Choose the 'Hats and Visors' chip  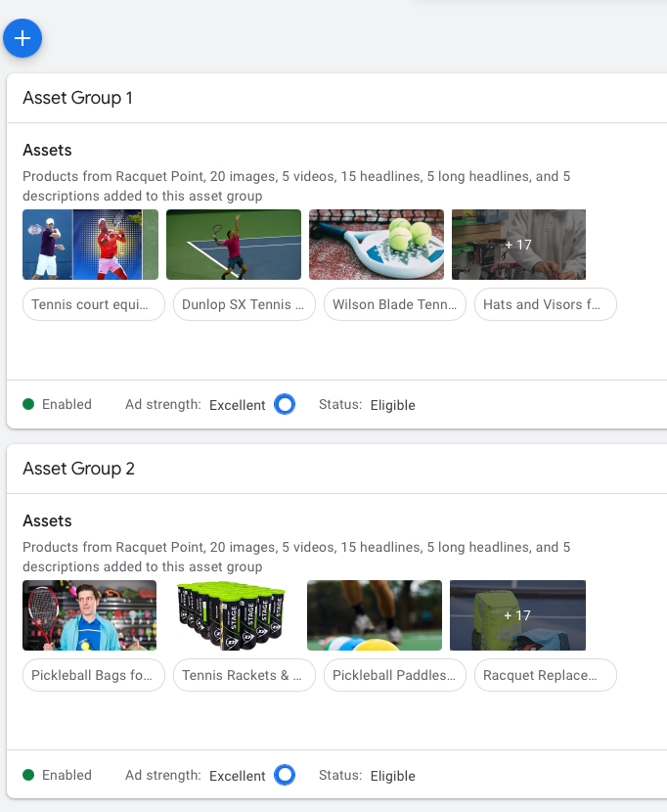(546, 304)
